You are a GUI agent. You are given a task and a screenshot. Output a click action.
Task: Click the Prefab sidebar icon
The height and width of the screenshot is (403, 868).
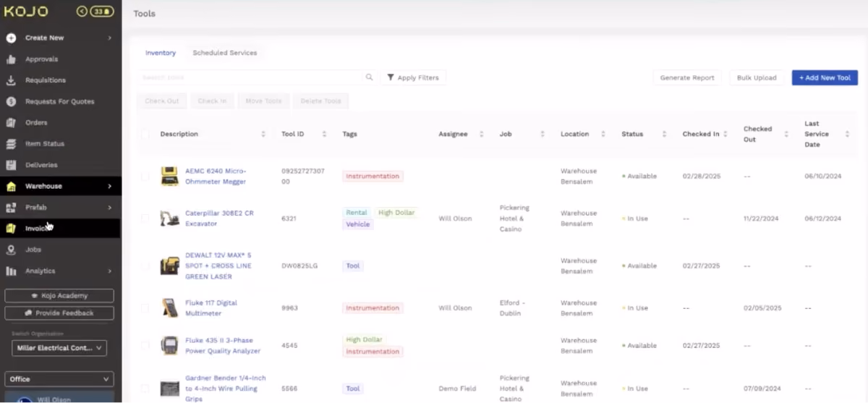(x=11, y=208)
